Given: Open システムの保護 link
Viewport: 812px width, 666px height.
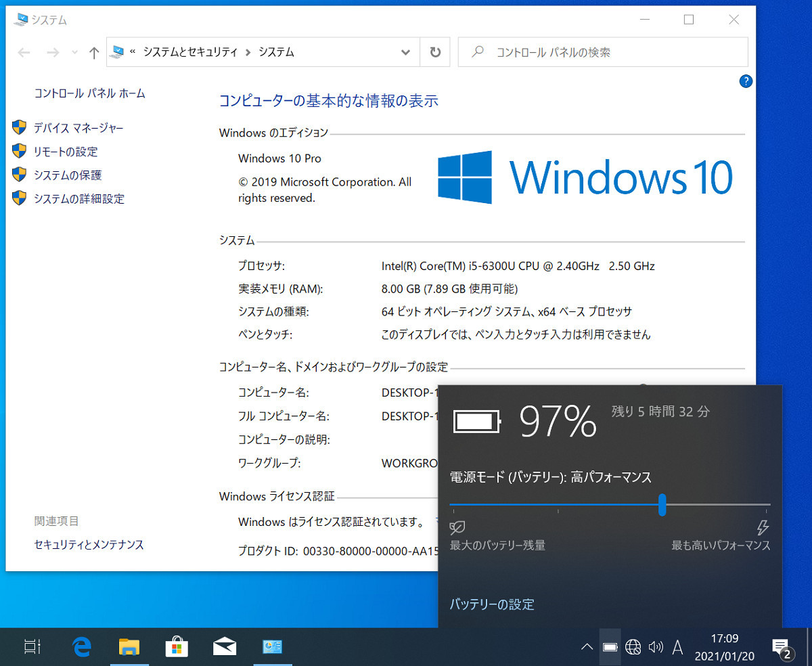Looking at the screenshot, I should tap(68, 175).
